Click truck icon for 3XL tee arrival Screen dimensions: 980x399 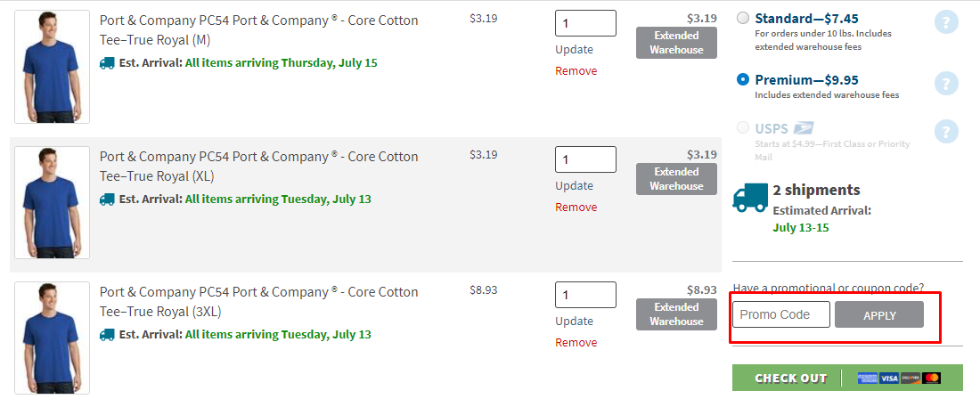(x=107, y=335)
